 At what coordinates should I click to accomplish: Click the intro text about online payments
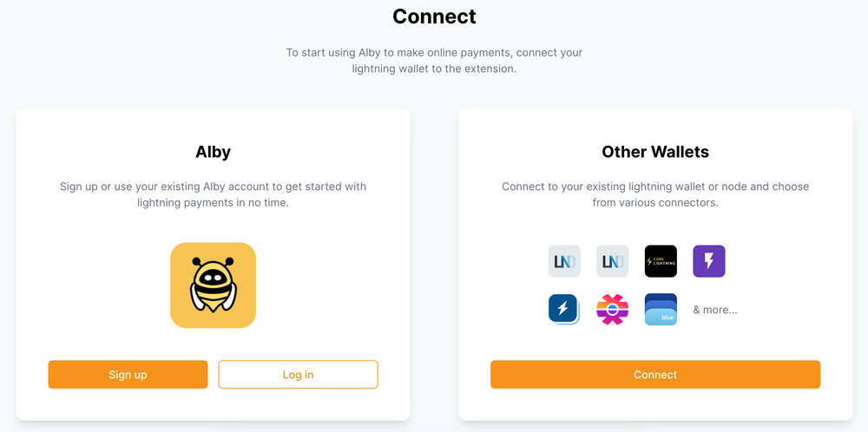click(x=434, y=61)
